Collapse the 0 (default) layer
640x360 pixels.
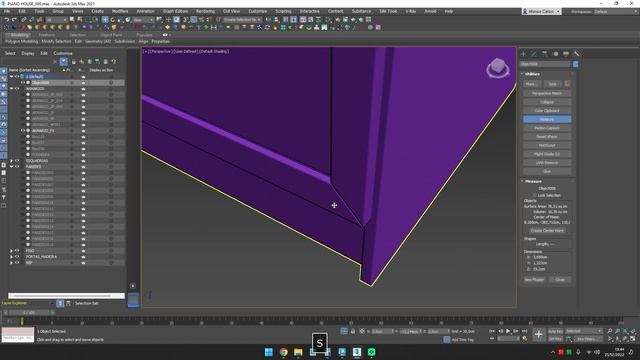[x=11, y=76]
